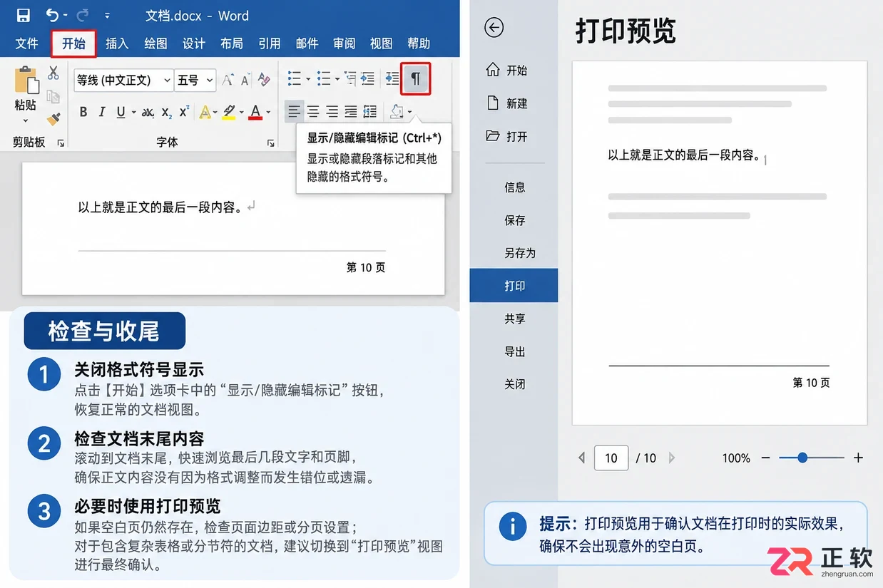Click the grow font size icon
The image size is (883, 588).
228,80
